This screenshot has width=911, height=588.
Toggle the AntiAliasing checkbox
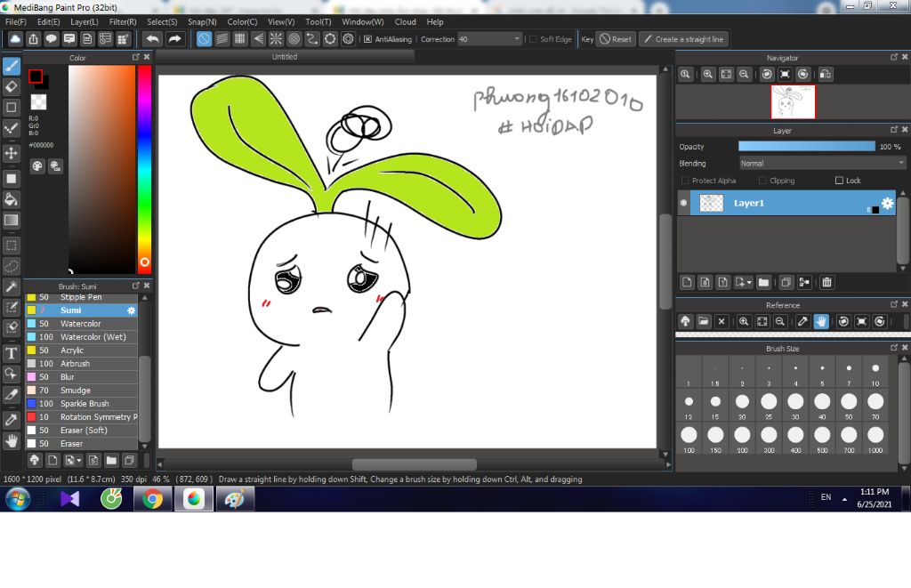point(368,39)
